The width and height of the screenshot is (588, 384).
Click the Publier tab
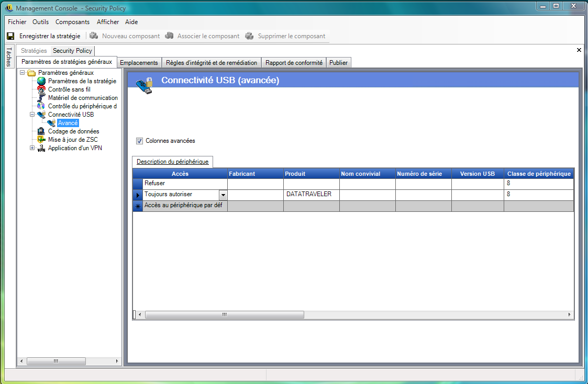[x=338, y=63]
